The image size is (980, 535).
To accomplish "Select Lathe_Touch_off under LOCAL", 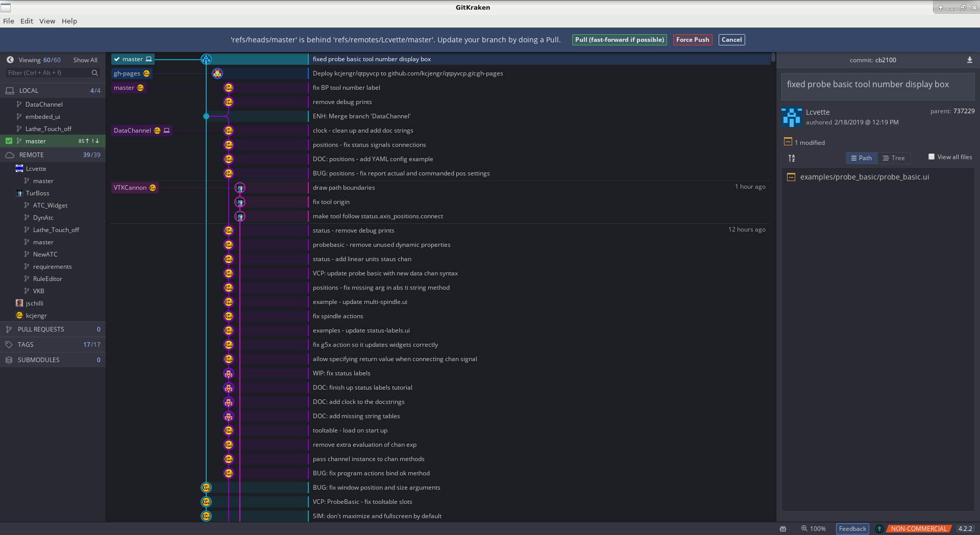I will tap(53, 129).
